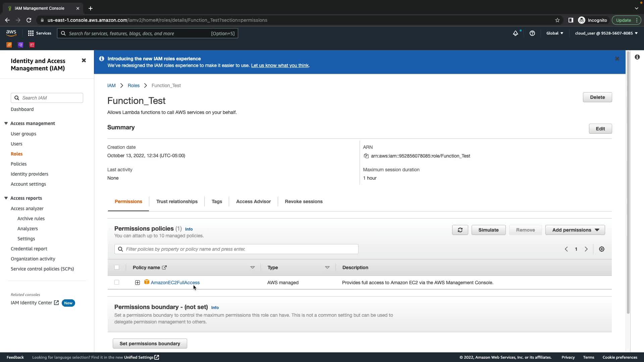644x362 pixels.
Task: Open the Services grid menu
Action: 39,33
